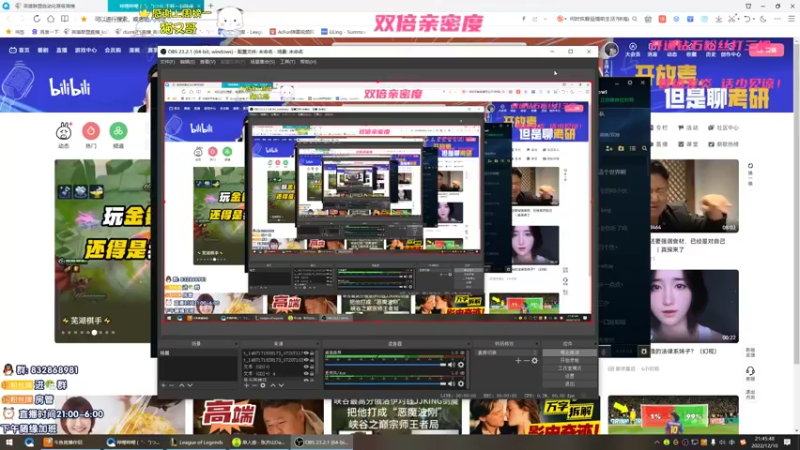Toggle visibility of third OBS source row
The height and width of the screenshot is (450, 800).
click(x=306, y=366)
